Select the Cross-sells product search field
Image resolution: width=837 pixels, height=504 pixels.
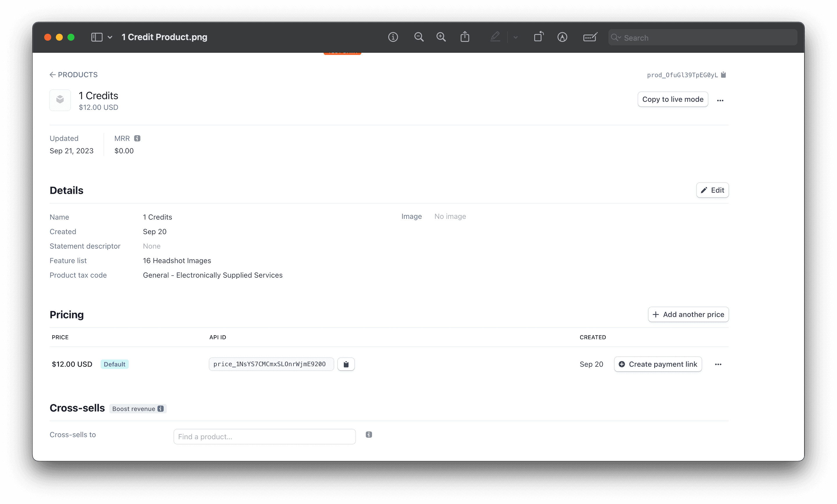(266, 437)
